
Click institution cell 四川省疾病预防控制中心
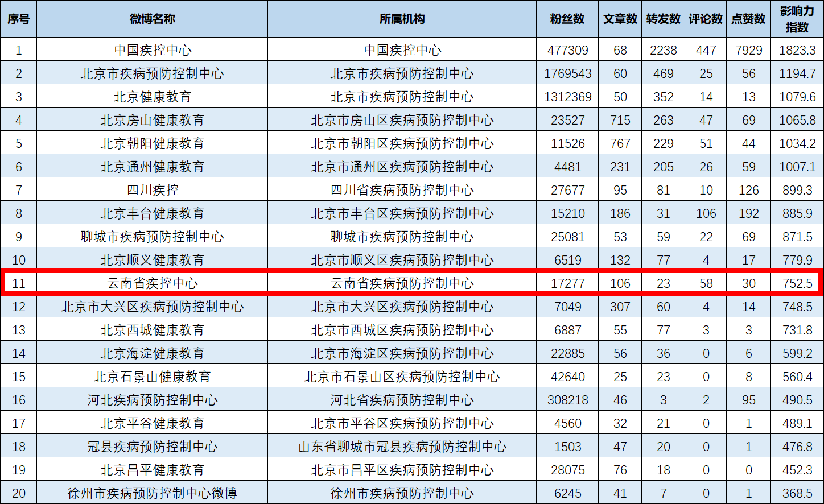[402, 190]
